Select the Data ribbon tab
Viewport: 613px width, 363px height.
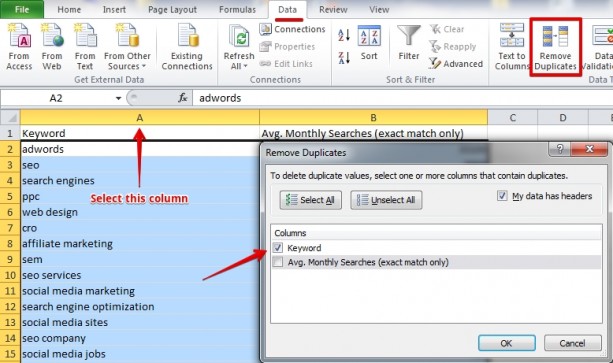pyautogui.click(x=288, y=9)
